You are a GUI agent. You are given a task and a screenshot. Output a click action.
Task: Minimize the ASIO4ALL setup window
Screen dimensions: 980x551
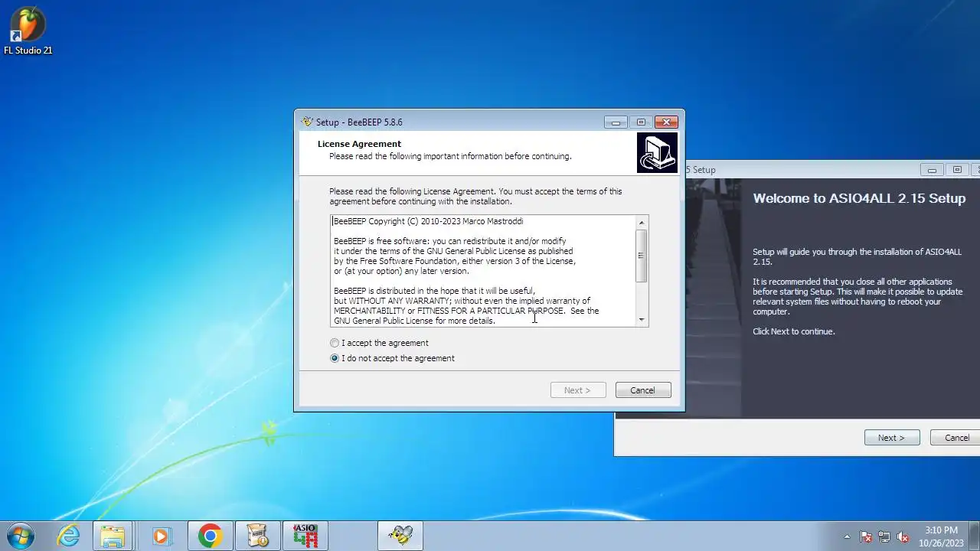932,170
